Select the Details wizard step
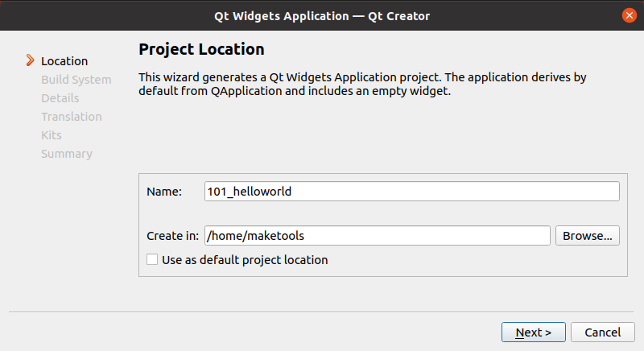The height and width of the screenshot is (351, 644). click(x=60, y=98)
